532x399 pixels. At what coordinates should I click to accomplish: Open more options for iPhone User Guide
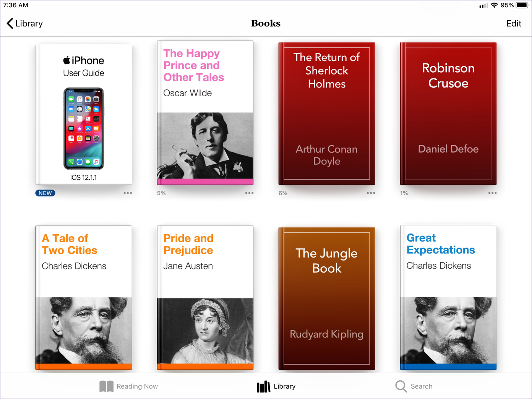[128, 193]
